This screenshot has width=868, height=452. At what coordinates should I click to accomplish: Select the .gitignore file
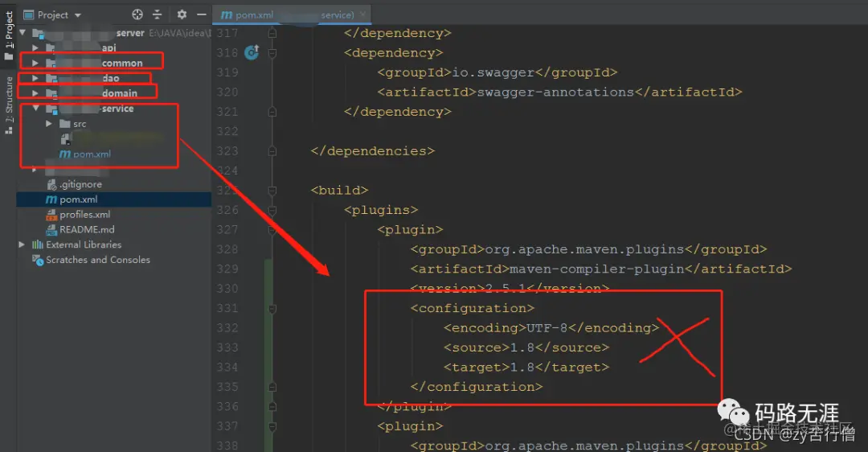click(x=81, y=184)
